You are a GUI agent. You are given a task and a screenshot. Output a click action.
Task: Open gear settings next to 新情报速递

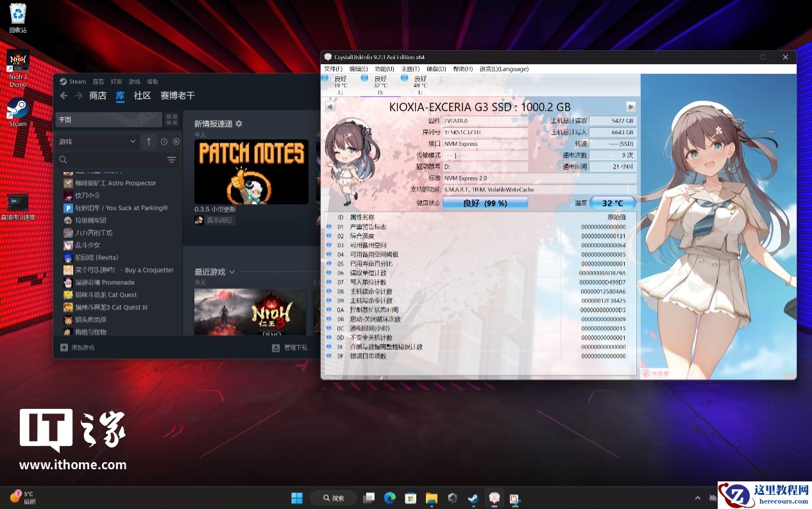(239, 123)
